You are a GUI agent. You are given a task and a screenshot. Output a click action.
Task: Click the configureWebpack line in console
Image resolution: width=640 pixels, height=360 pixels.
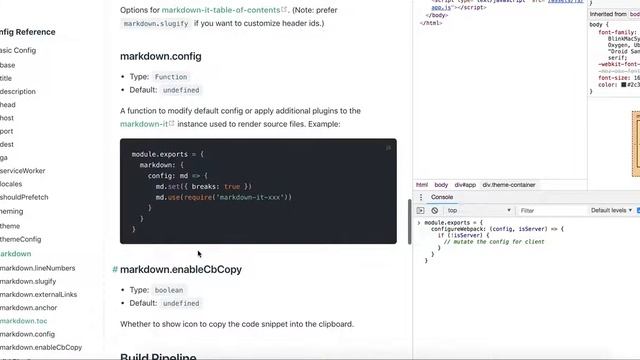tap(497, 229)
